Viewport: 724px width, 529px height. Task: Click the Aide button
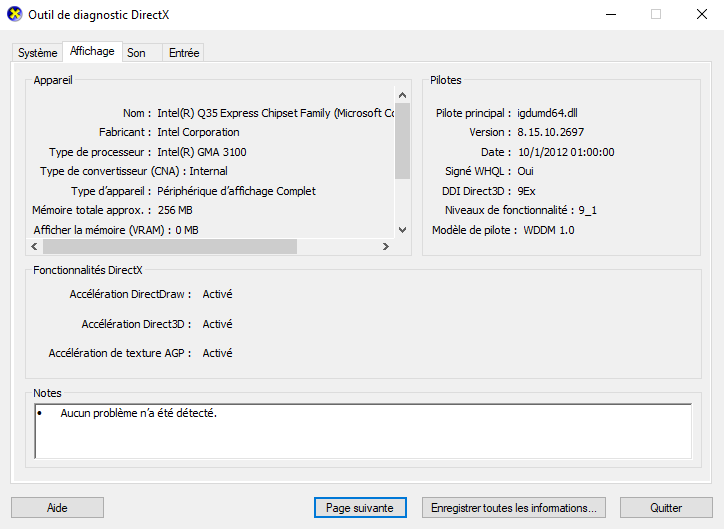57,508
